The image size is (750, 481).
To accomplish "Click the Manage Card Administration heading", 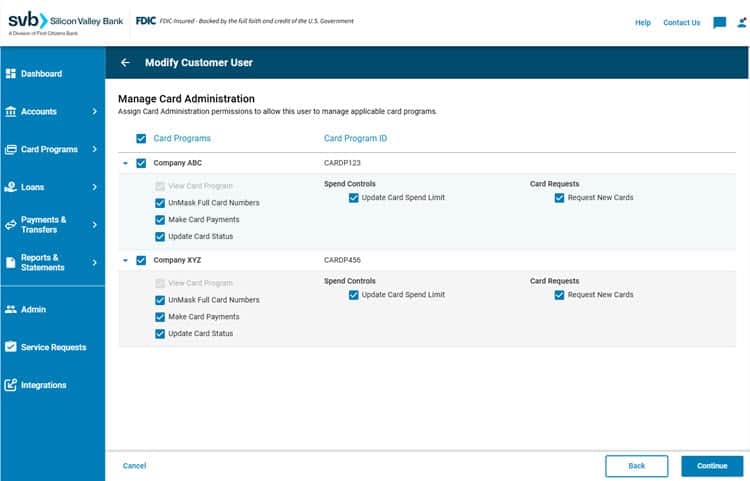I will 187,98.
